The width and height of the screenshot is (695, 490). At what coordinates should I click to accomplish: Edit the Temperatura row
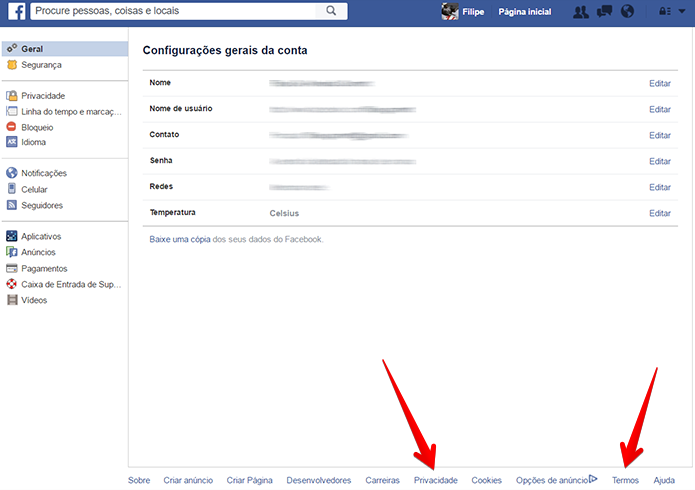tap(660, 213)
